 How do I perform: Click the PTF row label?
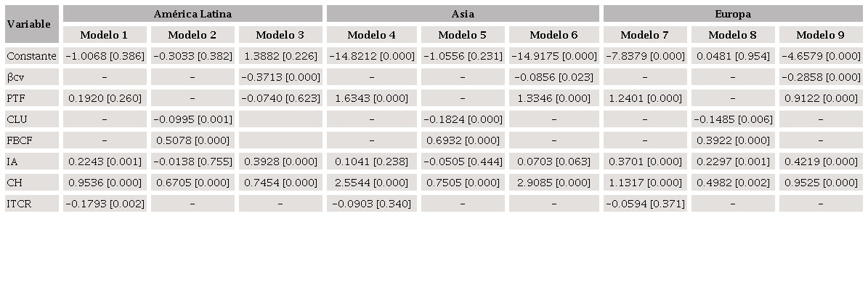[x=16, y=98]
